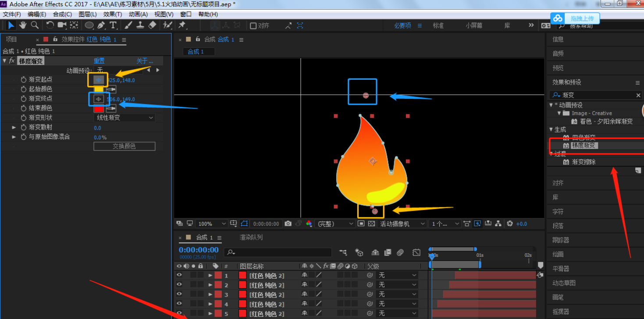This screenshot has height=319, width=644.
Task: Select the Eraser tool
Action: (152, 25)
